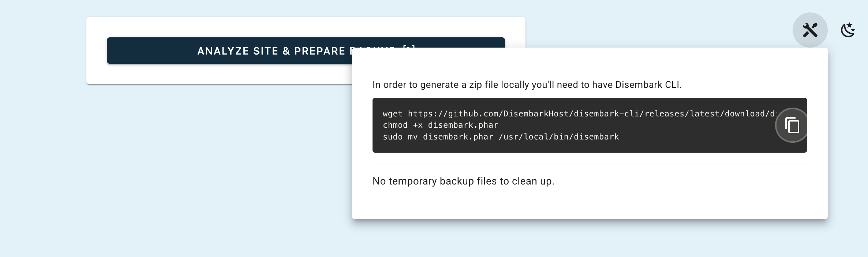This screenshot has width=868, height=257.
Task: Click the /usr/local/bin/disembark path
Action: (x=558, y=137)
